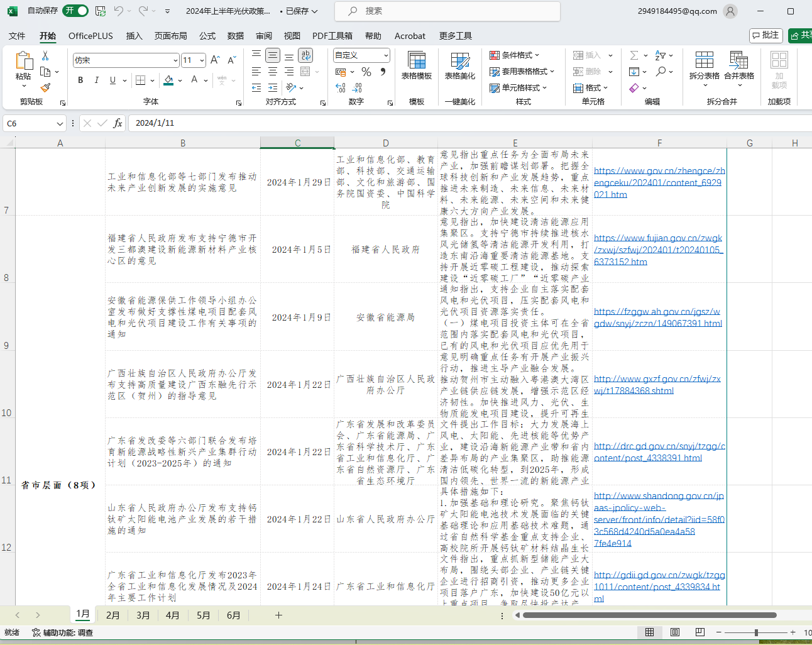Screen dimensions: 812x645
Task: Click the Clear eraser icon
Action: 634,88
